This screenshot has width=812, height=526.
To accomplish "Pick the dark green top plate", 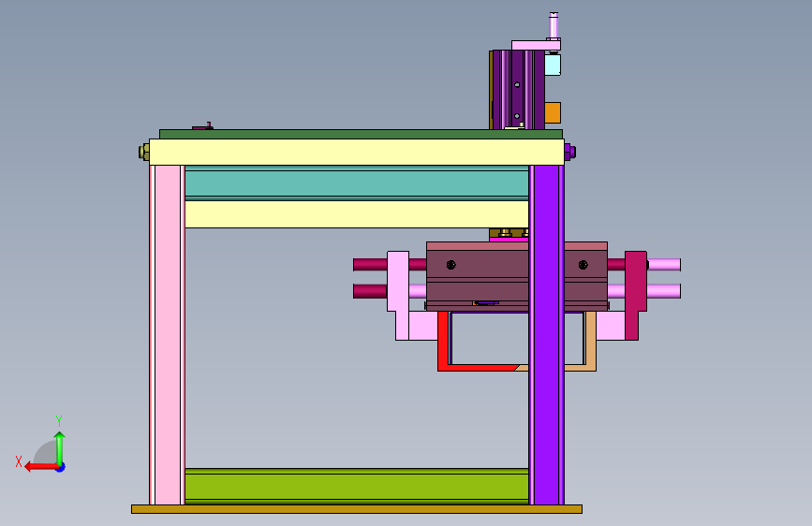I will click(x=361, y=134).
